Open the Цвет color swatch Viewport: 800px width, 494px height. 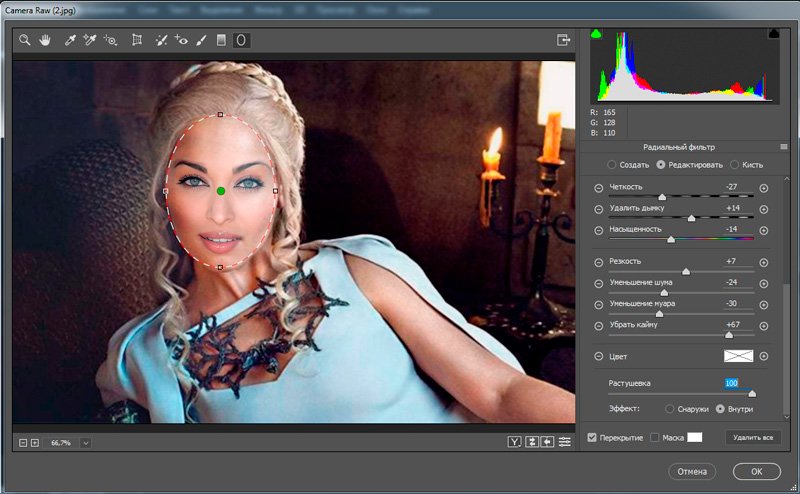tap(738, 356)
